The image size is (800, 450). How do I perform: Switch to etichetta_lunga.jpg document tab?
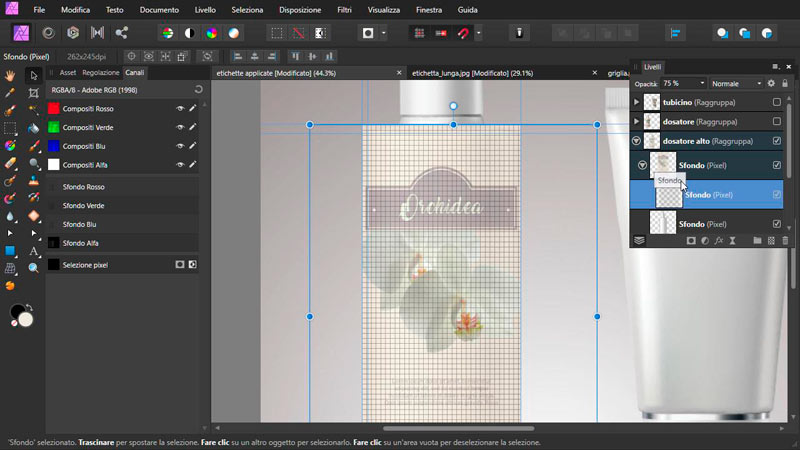coord(472,73)
